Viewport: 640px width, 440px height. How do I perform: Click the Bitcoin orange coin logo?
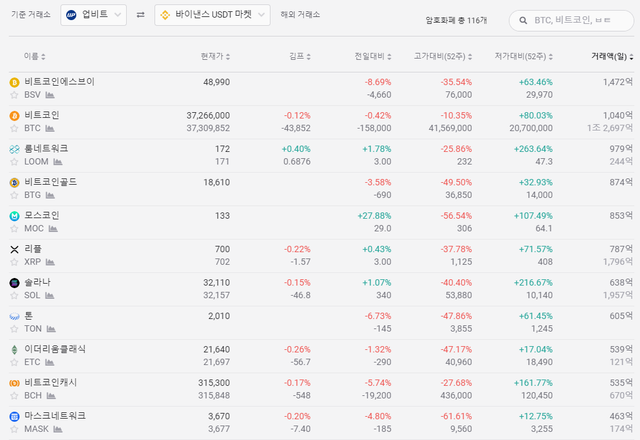pyautogui.click(x=14, y=116)
